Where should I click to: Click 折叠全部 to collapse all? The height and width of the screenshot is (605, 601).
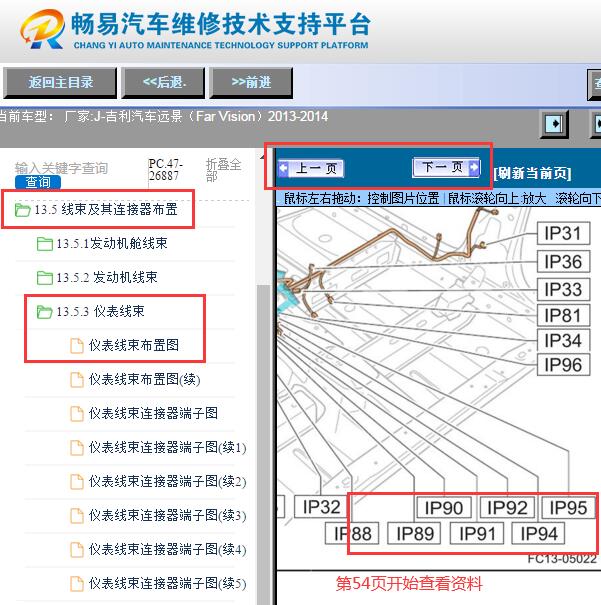(223, 170)
